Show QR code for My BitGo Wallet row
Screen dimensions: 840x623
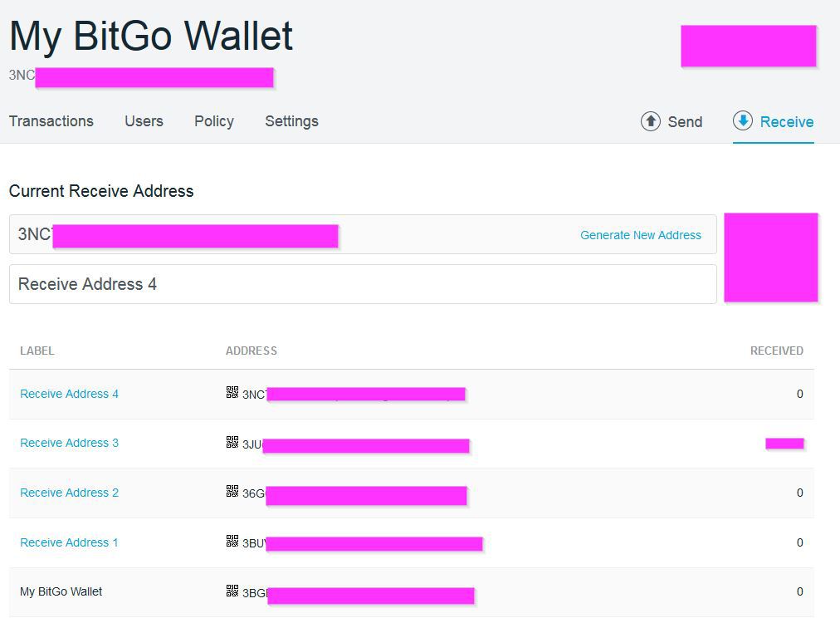coord(232,591)
